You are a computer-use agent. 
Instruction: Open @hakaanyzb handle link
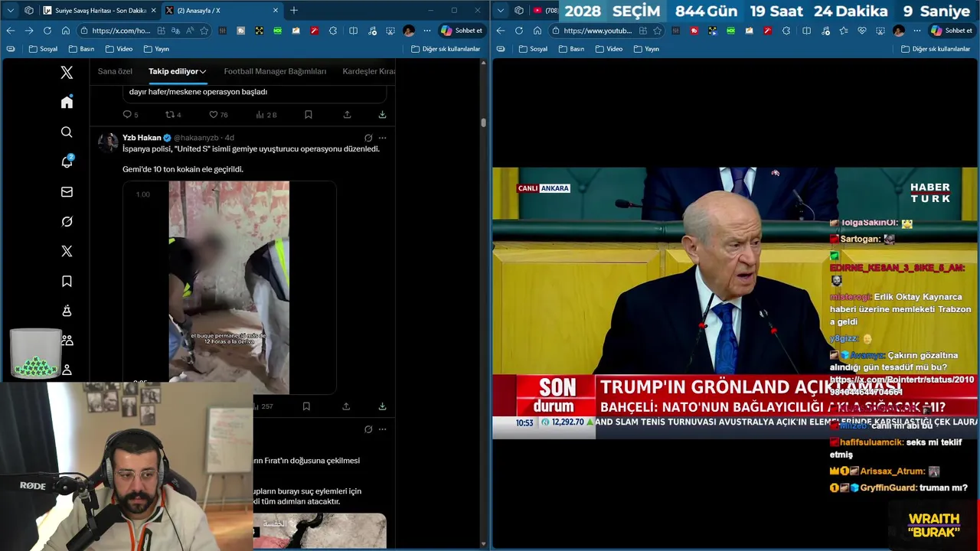click(x=196, y=138)
